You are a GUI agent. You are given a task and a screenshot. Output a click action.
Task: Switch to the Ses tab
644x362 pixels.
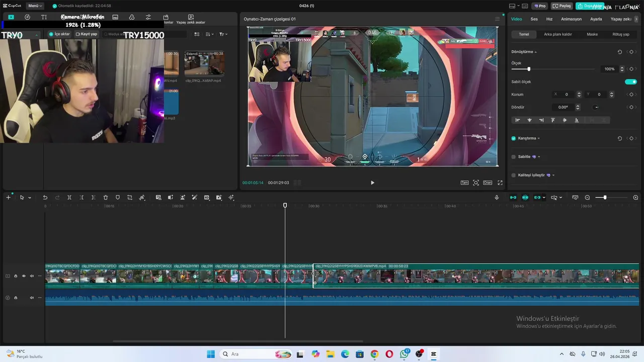[x=534, y=19]
